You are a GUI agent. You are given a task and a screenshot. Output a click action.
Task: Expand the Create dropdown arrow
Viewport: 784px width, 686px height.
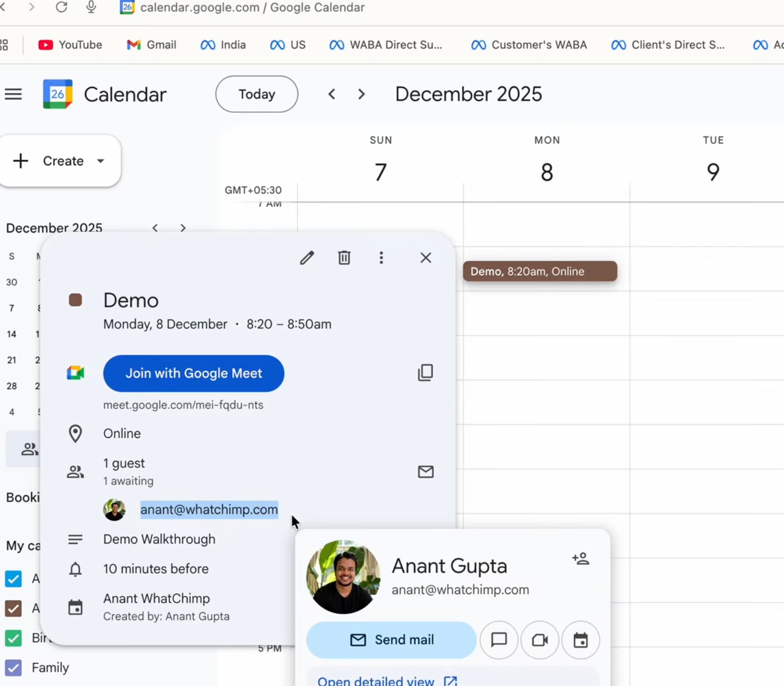pyautogui.click(x=101, y=161)
